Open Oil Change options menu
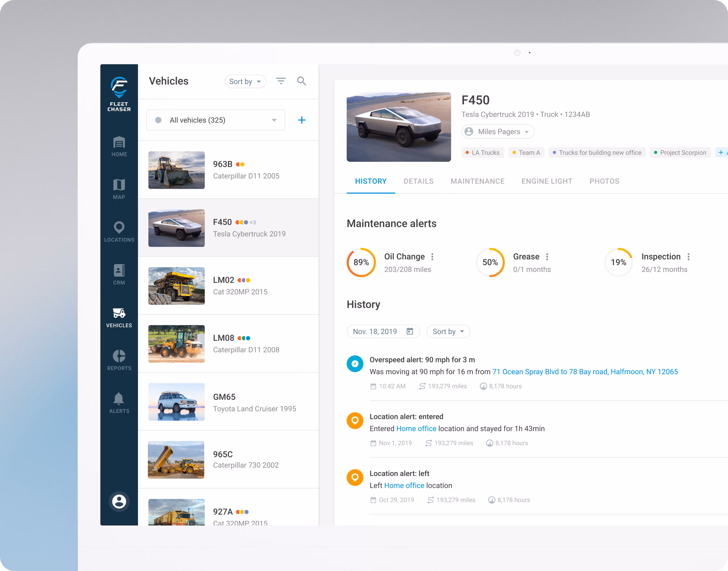 click(432, 257)
